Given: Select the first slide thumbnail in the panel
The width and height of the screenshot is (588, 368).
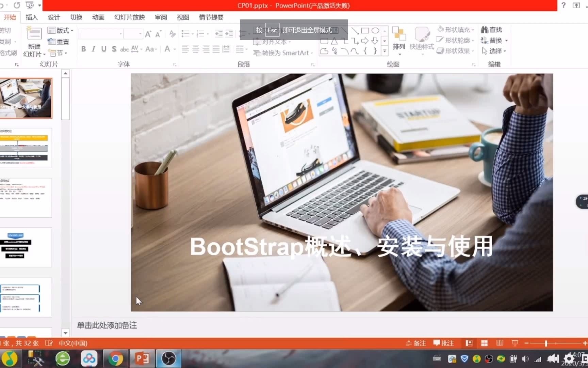Looking at the screenshot, I should coord(26,98).
